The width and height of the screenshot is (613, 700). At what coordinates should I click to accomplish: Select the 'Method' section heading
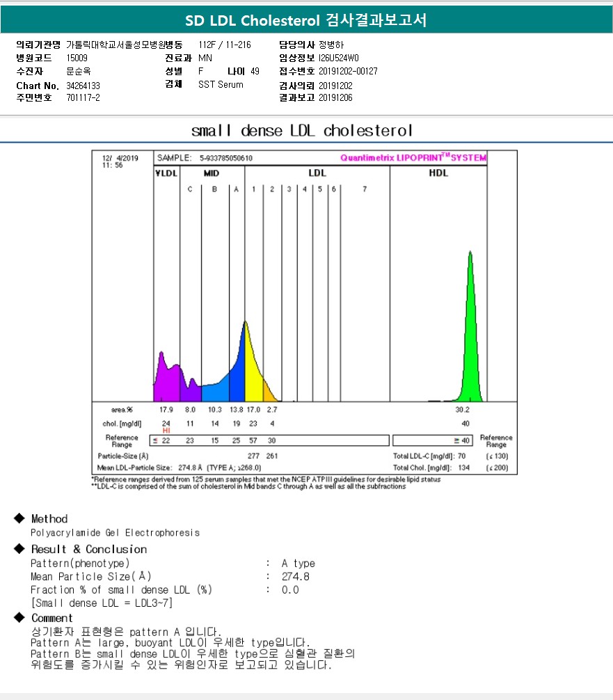click(49, 519)
